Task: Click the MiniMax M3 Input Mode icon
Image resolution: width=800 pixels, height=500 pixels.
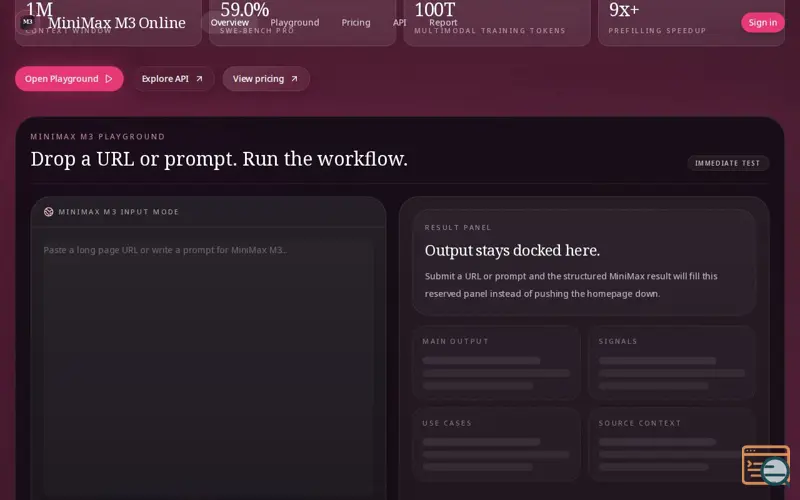Action: [48, 212]
